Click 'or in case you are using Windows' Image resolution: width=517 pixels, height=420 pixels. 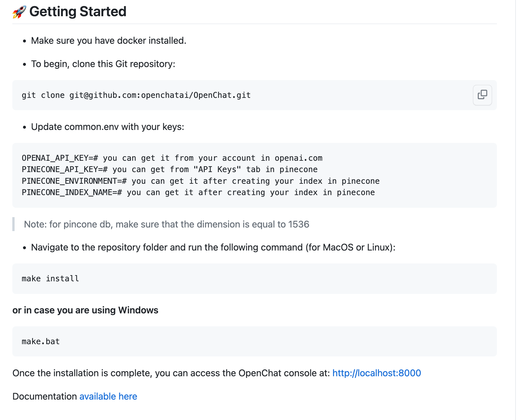pos(85,310)
